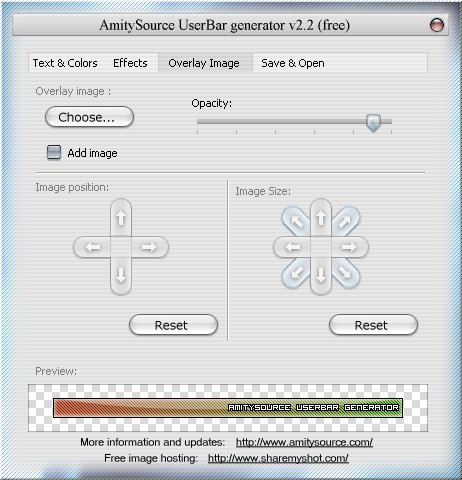Reset the image position
Image resolution: width=462 pixels, height=480 pixels.
tap(173, 325)
